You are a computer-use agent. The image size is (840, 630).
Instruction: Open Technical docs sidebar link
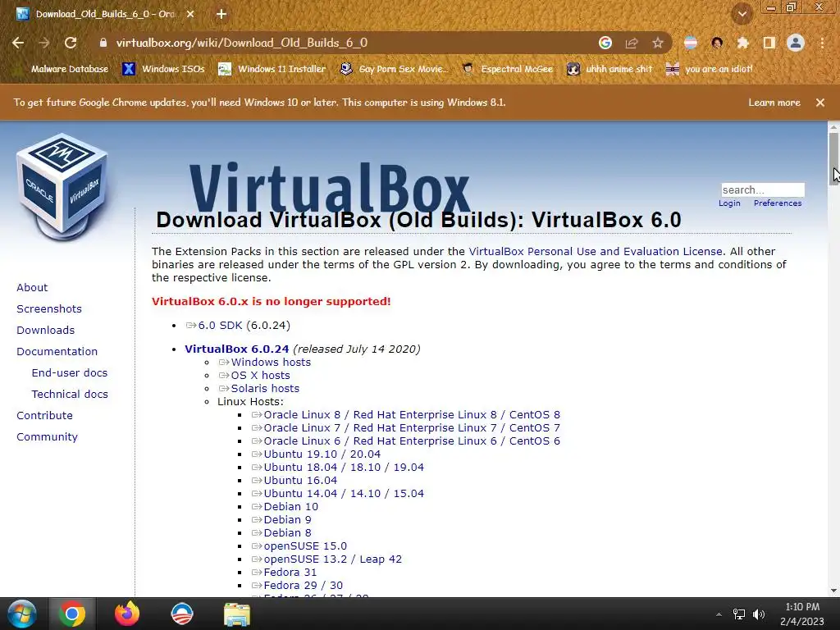click(x=70, y=395)
